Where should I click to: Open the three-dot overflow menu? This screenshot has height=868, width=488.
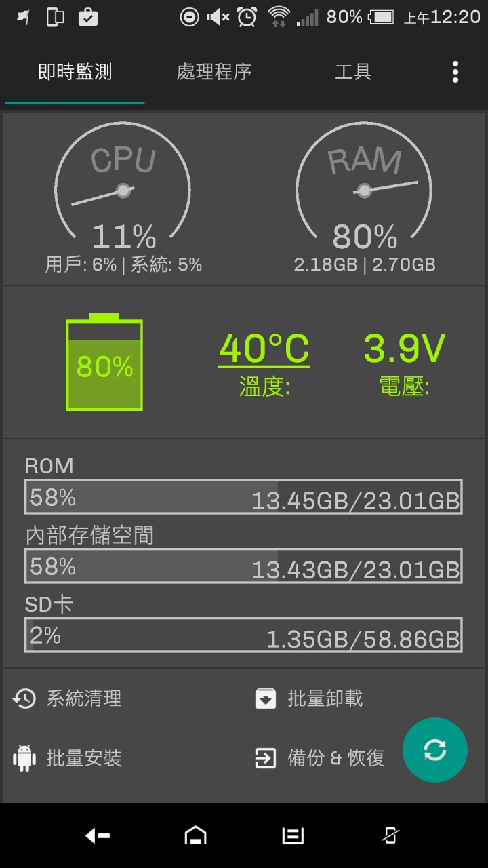click(x=455, y=72)
